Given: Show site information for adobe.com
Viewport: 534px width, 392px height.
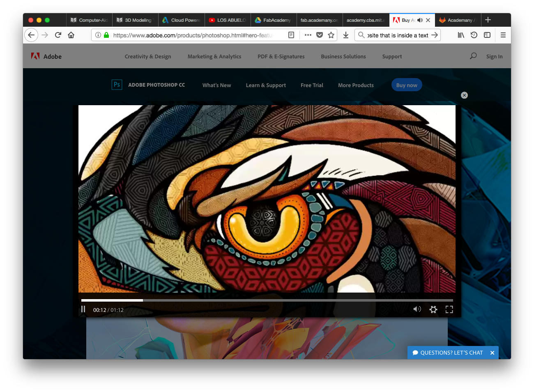Looking at the screenshot, I should (x=98, y=35).
